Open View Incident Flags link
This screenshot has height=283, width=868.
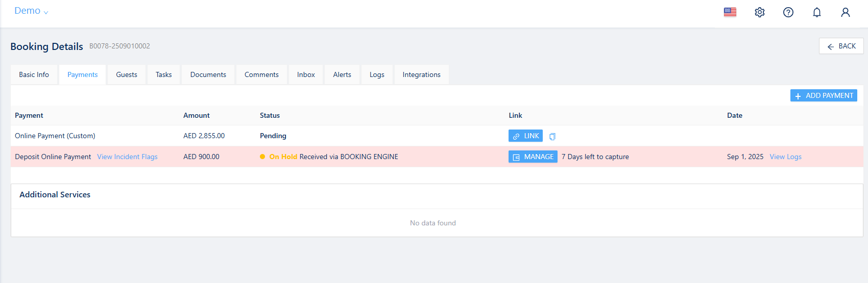tap(127, 157)
